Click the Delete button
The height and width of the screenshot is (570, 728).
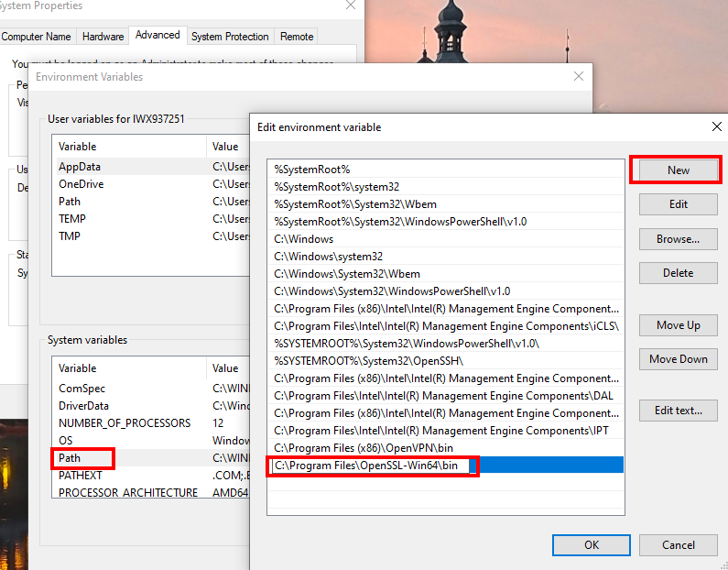click(678, 273)
